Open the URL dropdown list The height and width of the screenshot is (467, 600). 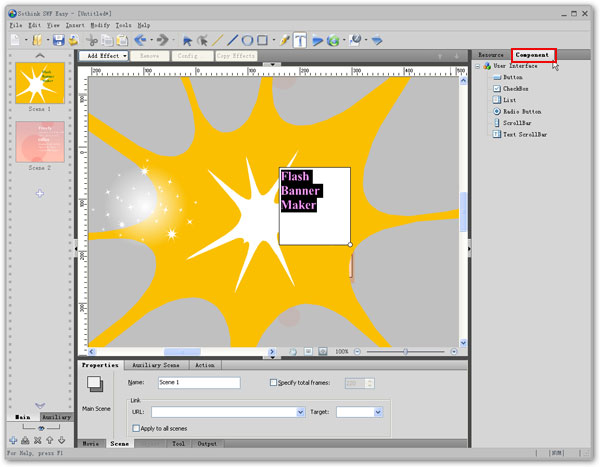300,412
